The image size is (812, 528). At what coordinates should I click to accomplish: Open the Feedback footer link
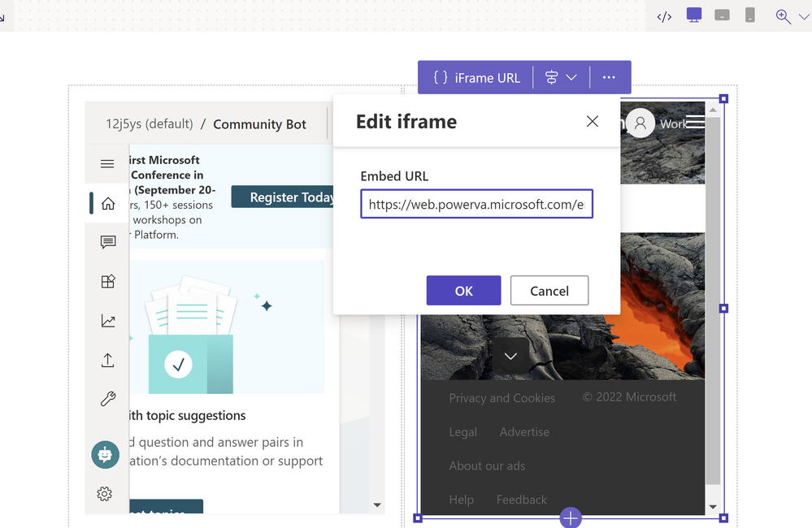(522, 500)
